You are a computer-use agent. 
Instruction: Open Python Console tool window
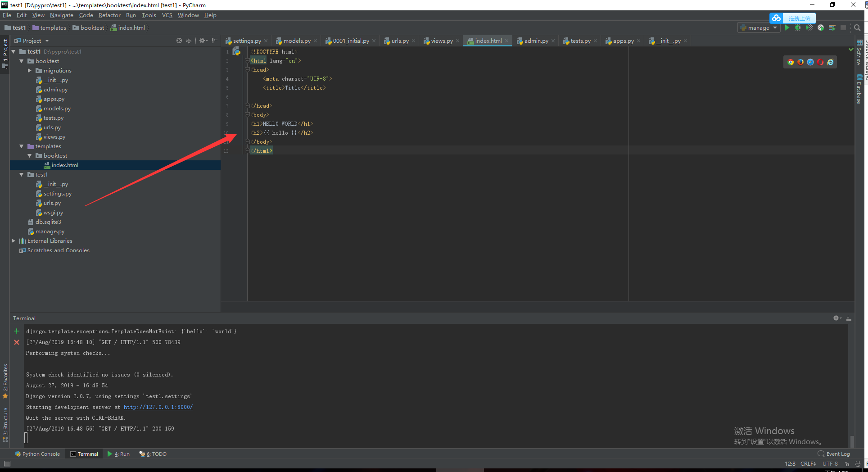point(37,454)
